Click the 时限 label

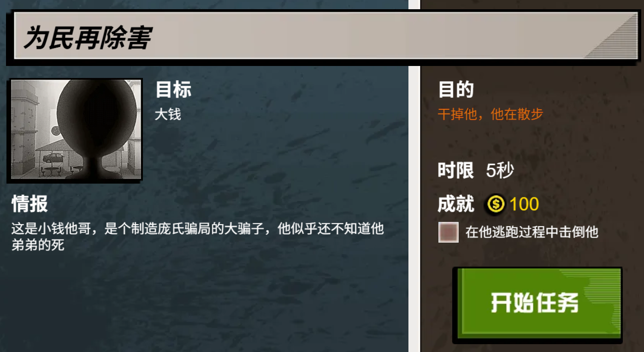455,171
